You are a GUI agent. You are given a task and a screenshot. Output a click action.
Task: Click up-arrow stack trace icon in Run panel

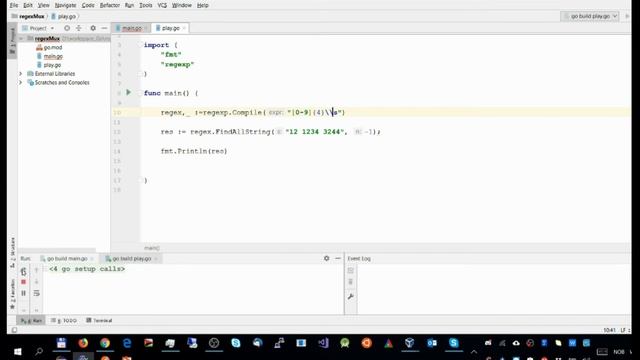tap(36, 270)
